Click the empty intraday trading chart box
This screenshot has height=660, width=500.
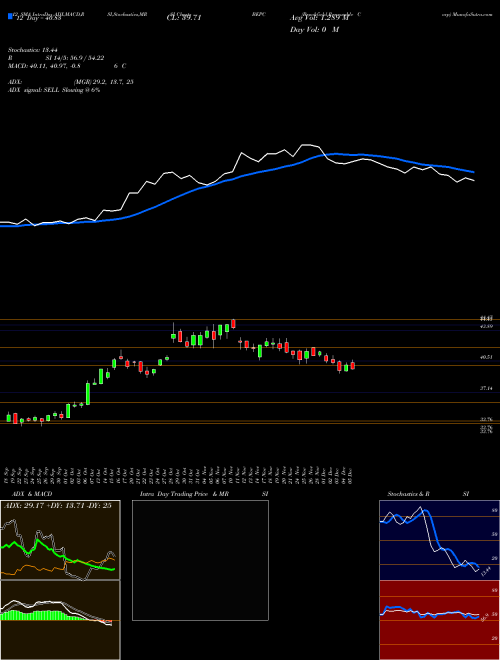[x=200, y=560]
